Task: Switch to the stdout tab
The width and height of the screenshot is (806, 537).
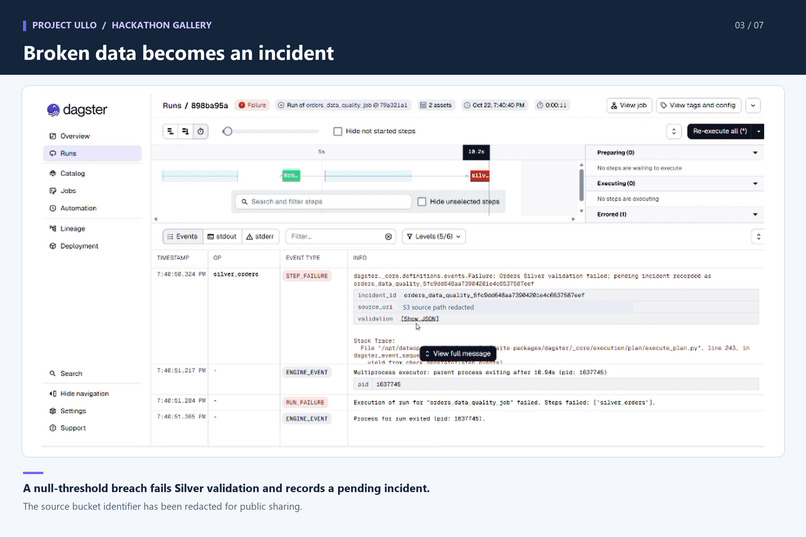Action: pos(222,237)
